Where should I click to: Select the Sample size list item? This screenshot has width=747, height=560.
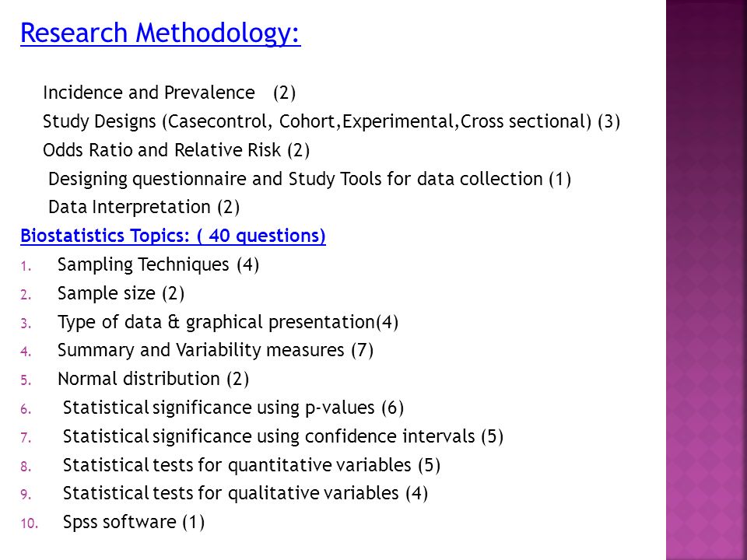(x=121, y=293)
